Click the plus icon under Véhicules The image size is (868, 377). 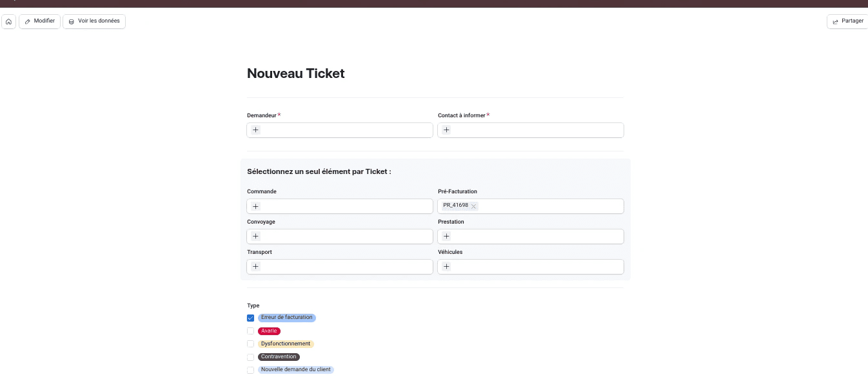pos(446,267)
